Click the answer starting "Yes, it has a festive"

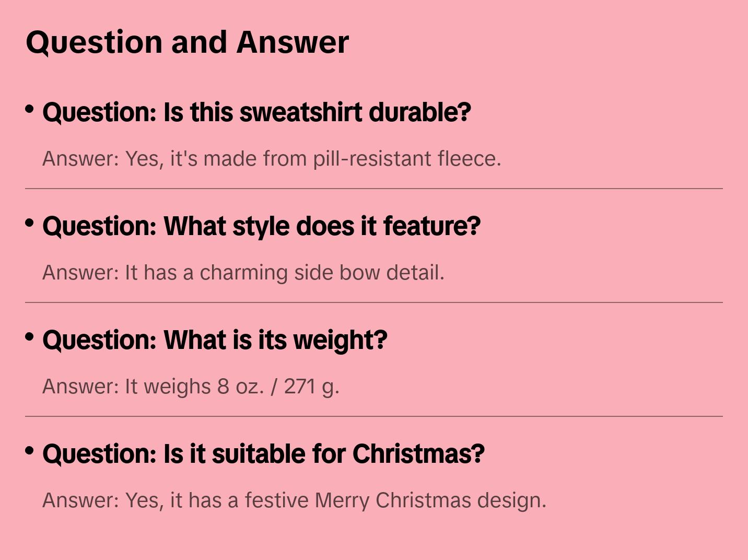click(x=294, y=500)
